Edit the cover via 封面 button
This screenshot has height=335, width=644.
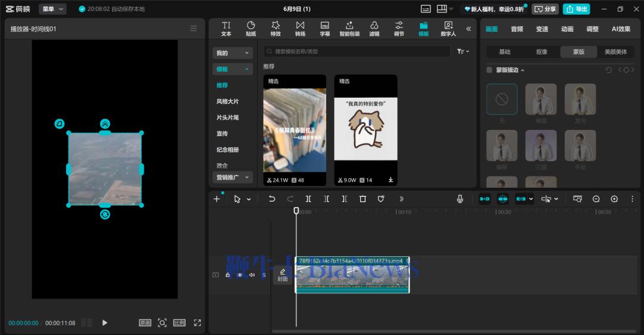pos(283,275)
